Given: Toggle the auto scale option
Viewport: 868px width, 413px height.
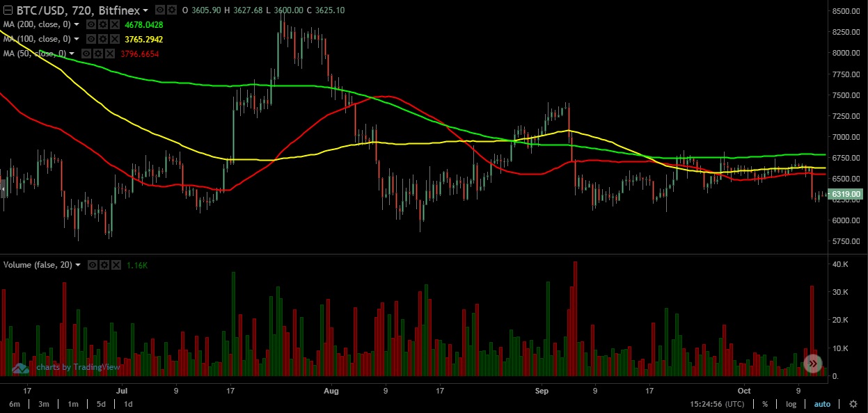Looking at the screenshot, I should click(x=822, y=404).
